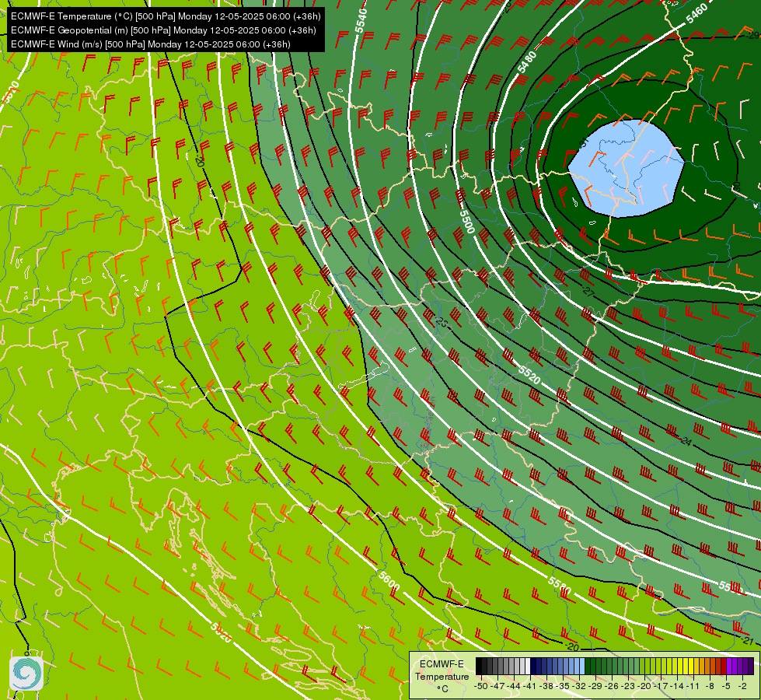Click the legend title ECMWF-E Temperature °C
Image resolution: width=761 pixels, height=700 pixels.
442,676
